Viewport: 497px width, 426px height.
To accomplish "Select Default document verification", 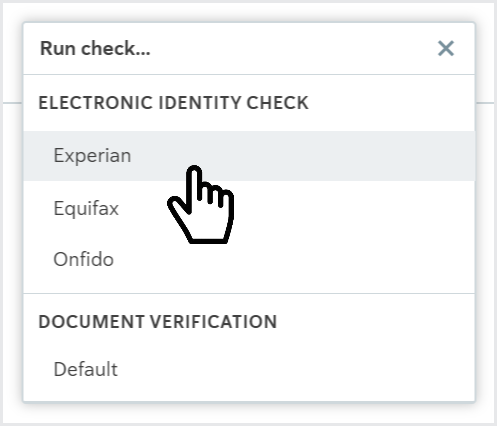I will pyautogui.click(x=249, y=369).
